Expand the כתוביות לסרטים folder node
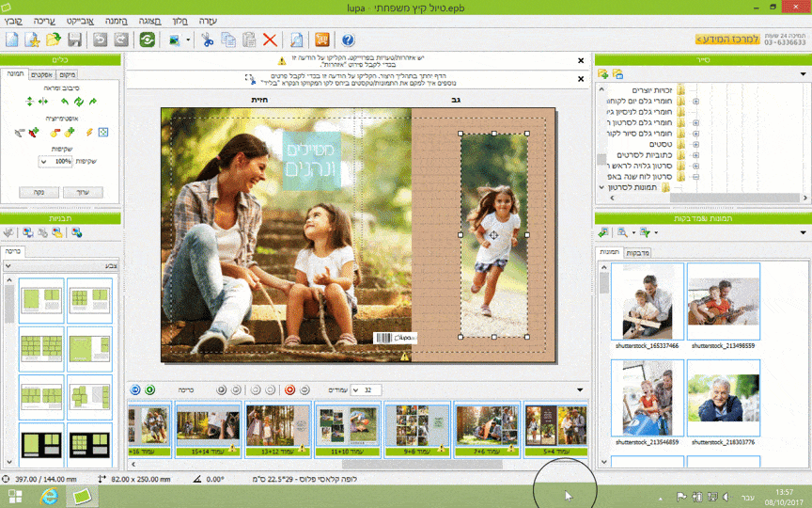812x508 pixels. (695, 154)
